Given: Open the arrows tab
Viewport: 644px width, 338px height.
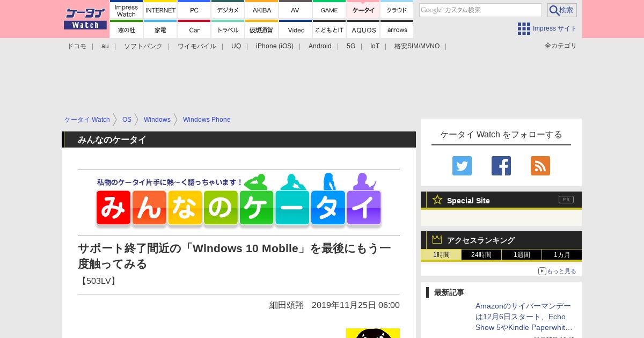Looking at the screenshot, I should click(397, 30).
